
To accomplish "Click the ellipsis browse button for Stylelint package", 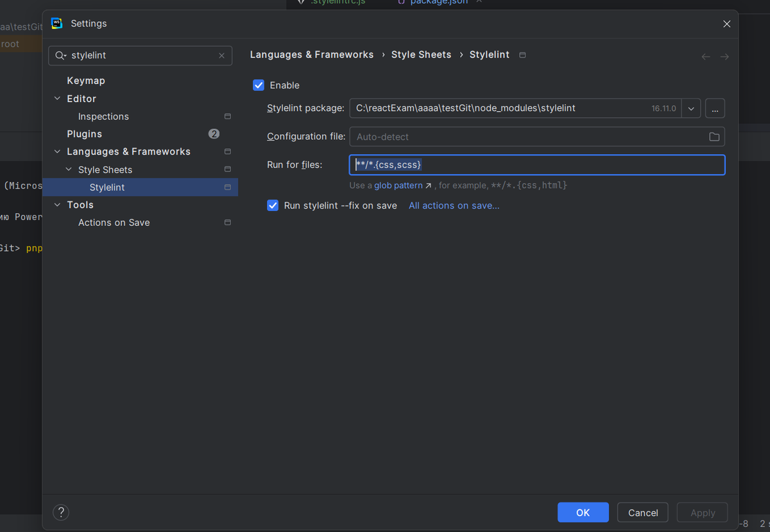I will click(x=715, y=108).
